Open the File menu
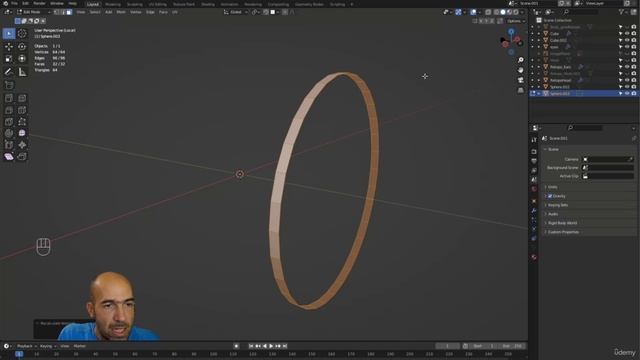Image resolution: width=640 pixels, height=360 pixels. pos(14,4)
